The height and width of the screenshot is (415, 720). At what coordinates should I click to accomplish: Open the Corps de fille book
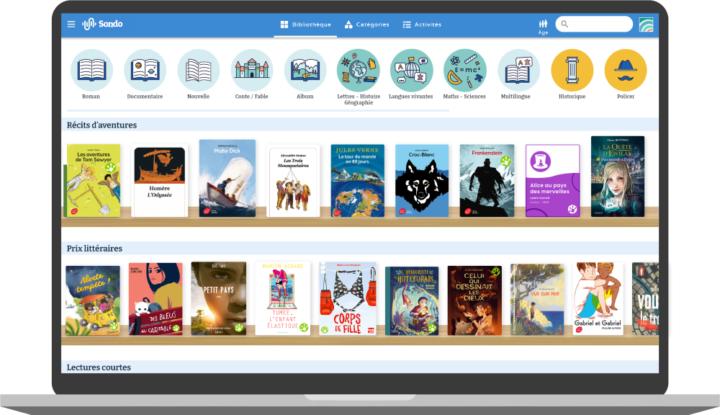click(348, 298)
